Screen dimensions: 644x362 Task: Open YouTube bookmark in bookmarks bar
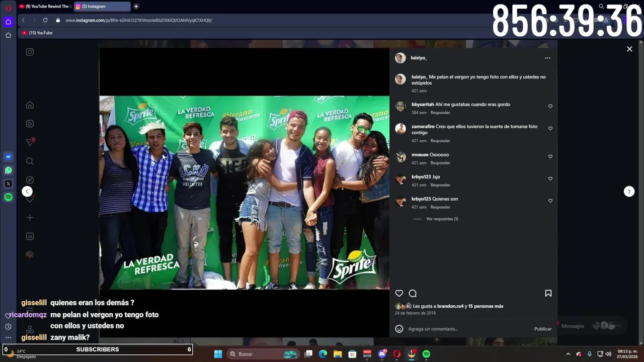click(x=37, y=33)
